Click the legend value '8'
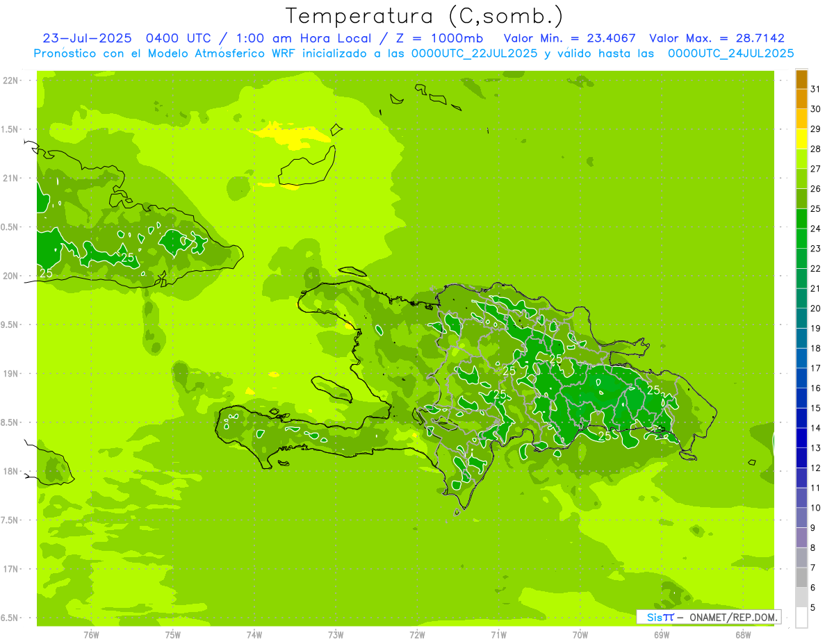 pyautogui.click(x=813, y=547)
